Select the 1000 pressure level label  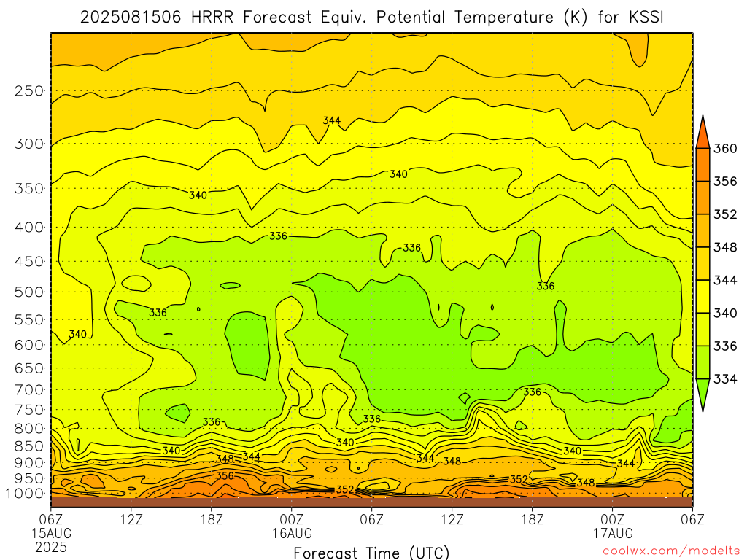click(26, 494)
